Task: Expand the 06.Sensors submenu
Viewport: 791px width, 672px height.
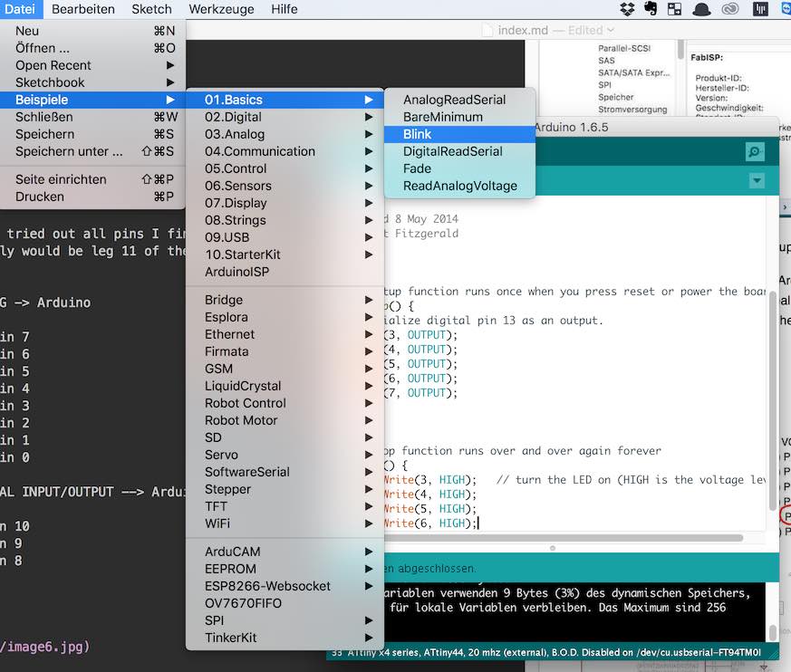Action: (285, 185)
